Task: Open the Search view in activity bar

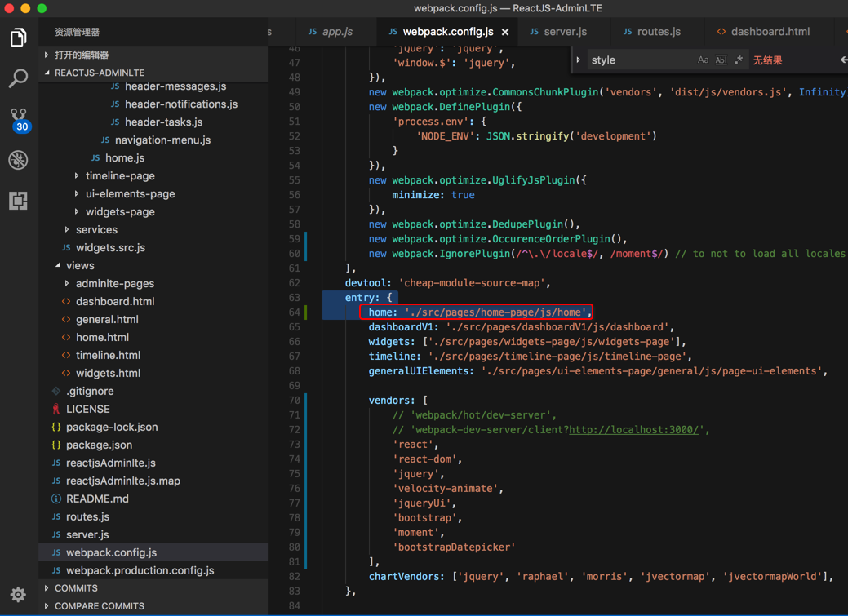Action: [18, 78]
